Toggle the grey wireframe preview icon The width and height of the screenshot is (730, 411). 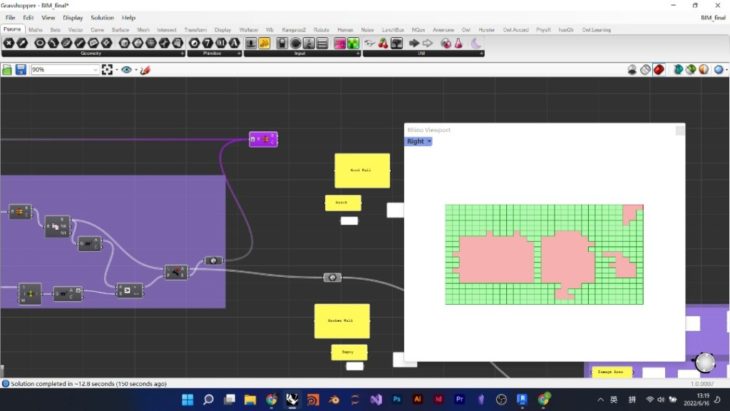click(646, 70)
